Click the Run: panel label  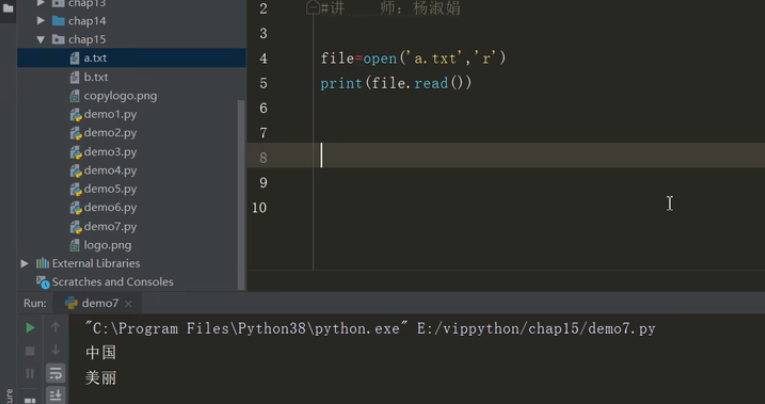pos(35,303)
